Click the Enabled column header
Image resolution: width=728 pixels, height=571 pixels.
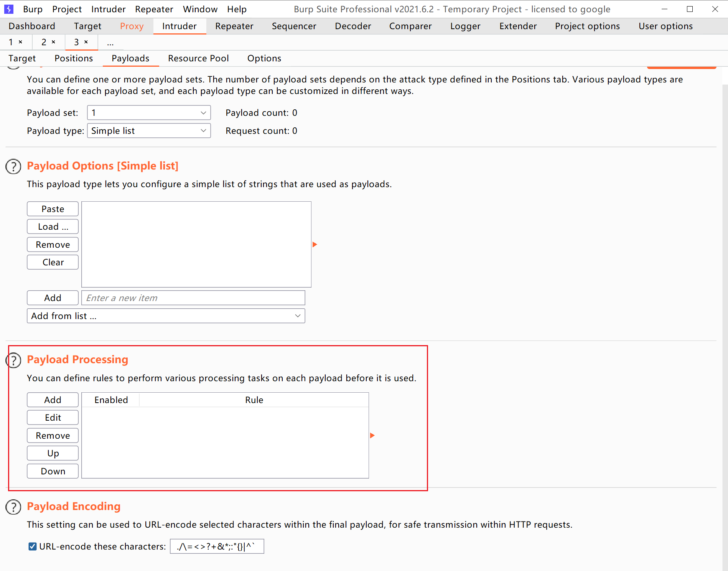click(111, 400)
